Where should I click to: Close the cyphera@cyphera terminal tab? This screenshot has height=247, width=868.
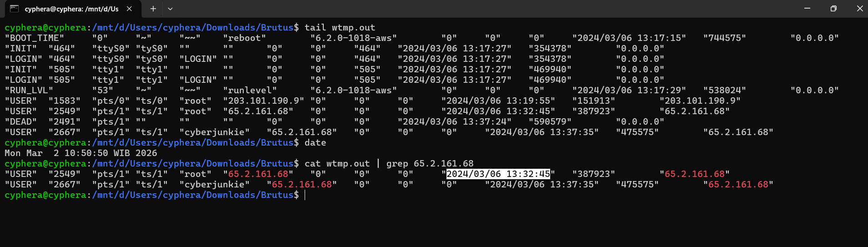(129, 9)
